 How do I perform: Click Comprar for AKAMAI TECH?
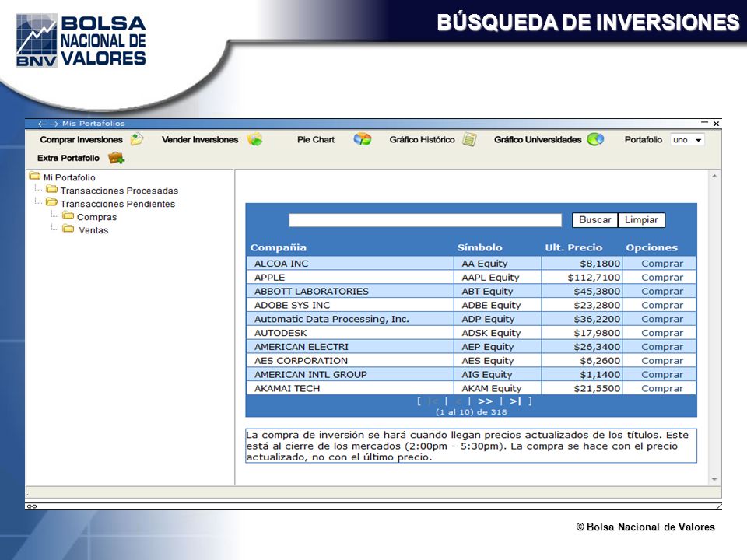click(662, 388)
